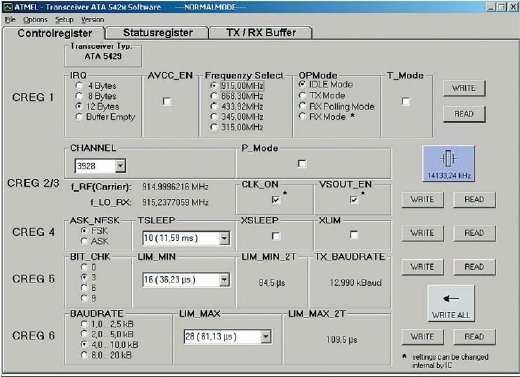Viewport: 520px width, 377px height.
Task: Toggle the XSLEEP checkbox
Action: pyautogui.click(x=275, y=236)
